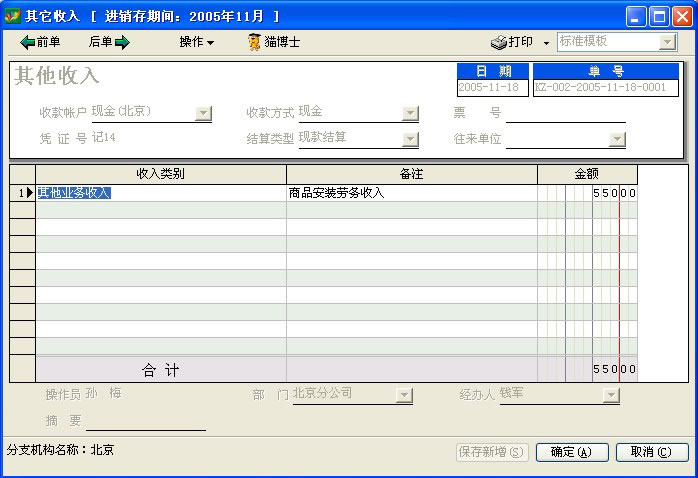Open the 猫博士 assistant
Image resolution: width=698 pixels, height=478 pixels.
274,42
